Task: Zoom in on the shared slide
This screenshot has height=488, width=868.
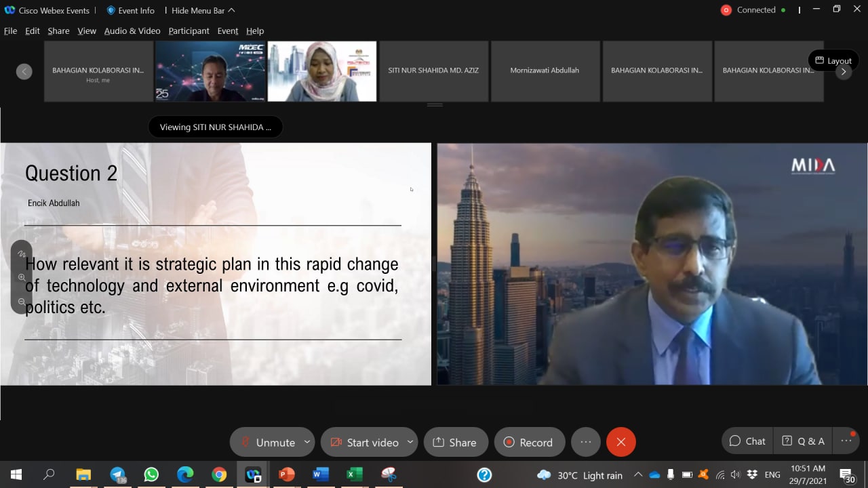Action: click(x=22, y=277)
